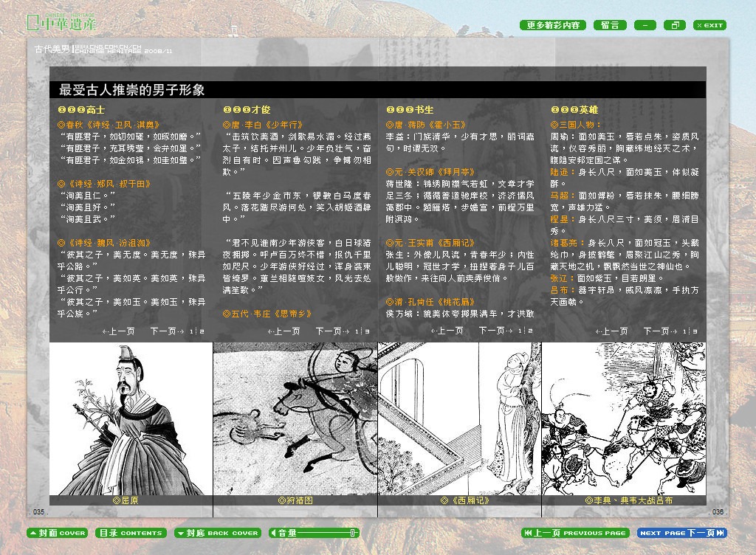Go to 上一页 PREVIOUS PAGE of the magazine
Image resolution: width=756 pixels, height=555 pixels.
point(576,533)
